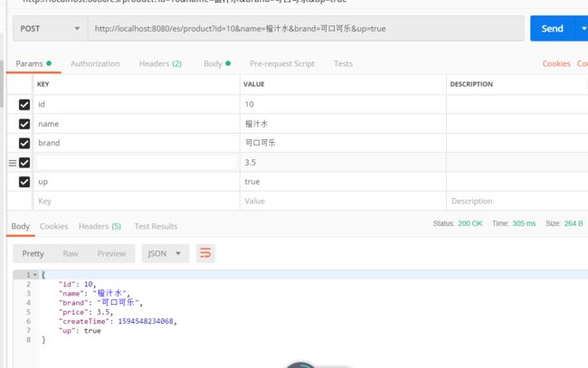This screenshot has width=588, height=368.
Task: Select the Pretty view button
Action: 33,254
